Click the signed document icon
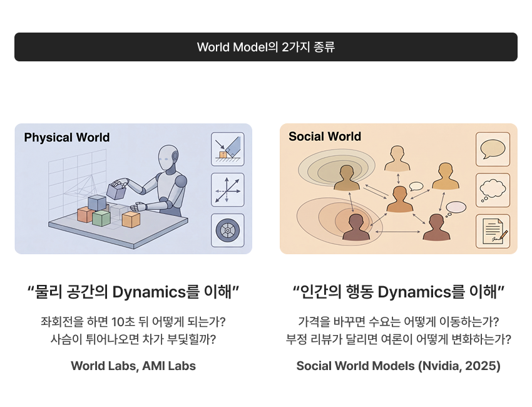This screenshot has width=532, height=407. (493, 231)
